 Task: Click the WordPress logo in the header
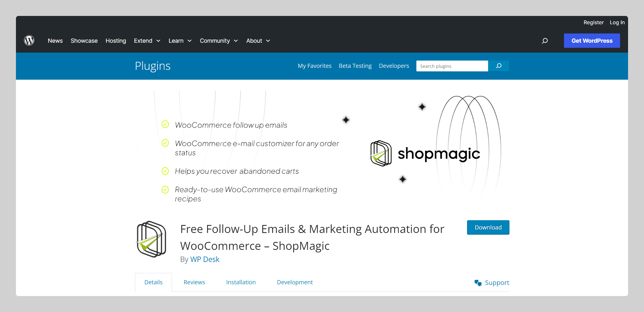click(29, 40)
